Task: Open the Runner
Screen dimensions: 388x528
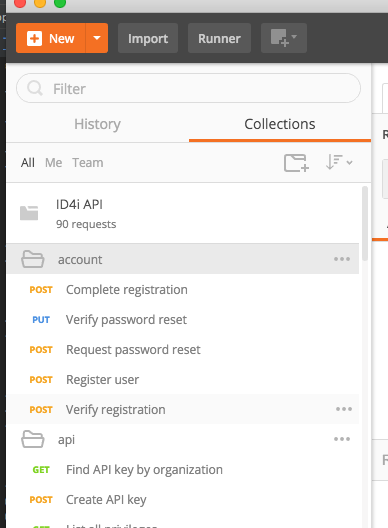Action: pyautogui.click(x=219, y=38)
